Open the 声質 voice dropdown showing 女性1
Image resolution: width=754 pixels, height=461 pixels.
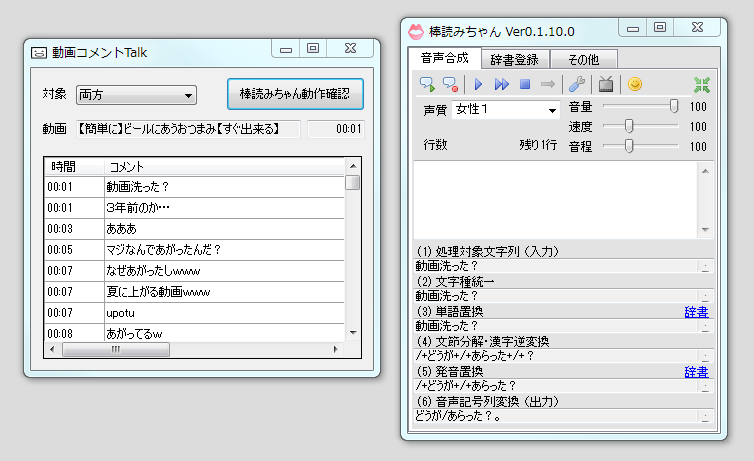click(x=506, y=110)
